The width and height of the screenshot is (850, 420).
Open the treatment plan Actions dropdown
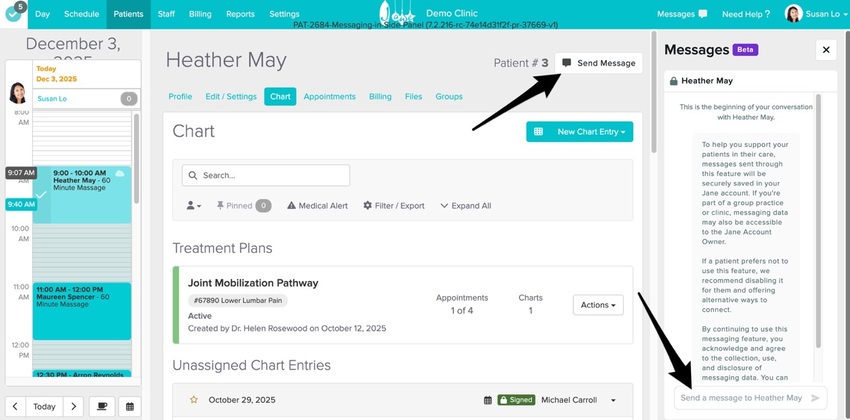[598, 304]
